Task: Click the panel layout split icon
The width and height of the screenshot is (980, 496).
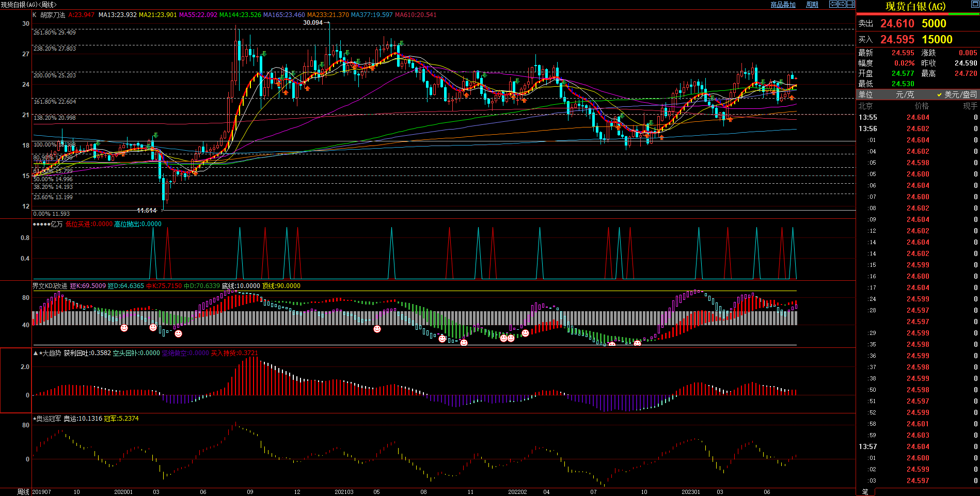Action: click(850, 4)
